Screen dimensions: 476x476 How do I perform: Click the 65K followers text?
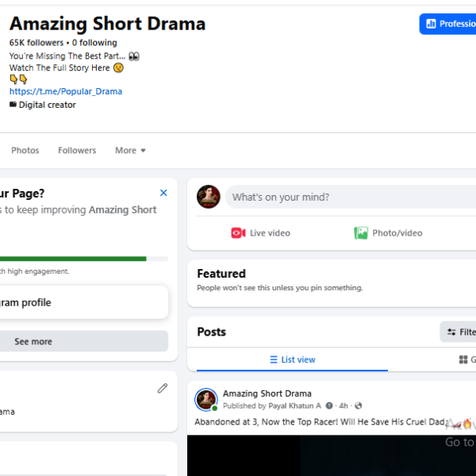(x=36, y=43)
